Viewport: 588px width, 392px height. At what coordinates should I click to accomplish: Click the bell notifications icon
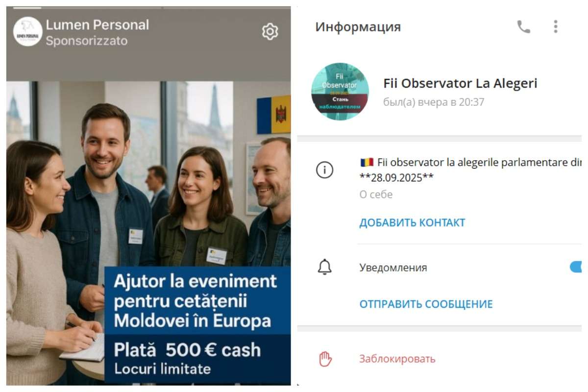[x=324, y=268]
